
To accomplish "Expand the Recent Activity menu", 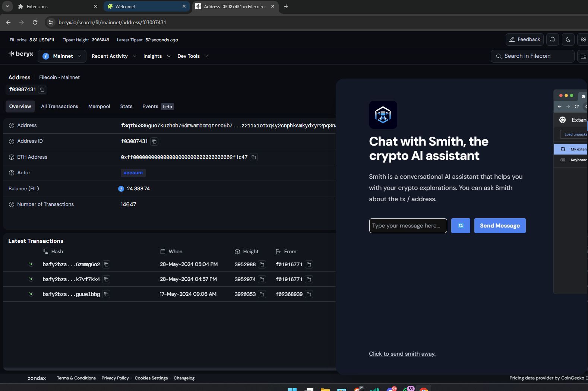I will tap(114, 56).
